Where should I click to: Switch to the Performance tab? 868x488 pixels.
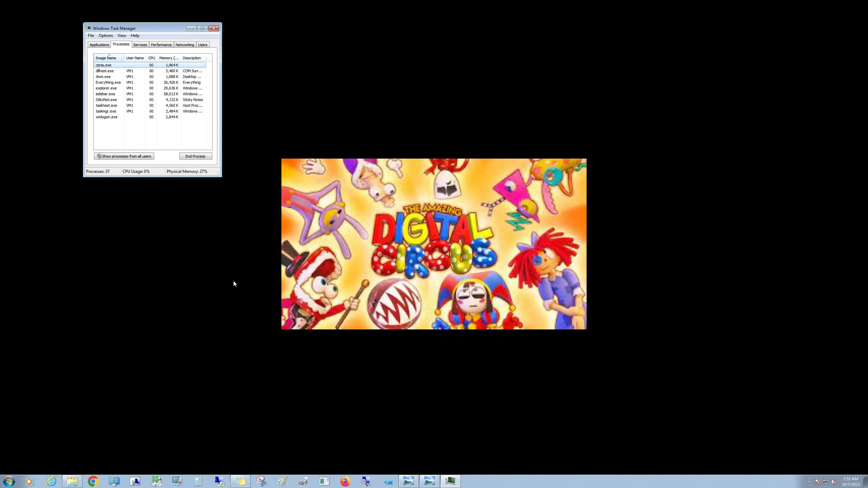pyautogui.click(x=161, y=45)
